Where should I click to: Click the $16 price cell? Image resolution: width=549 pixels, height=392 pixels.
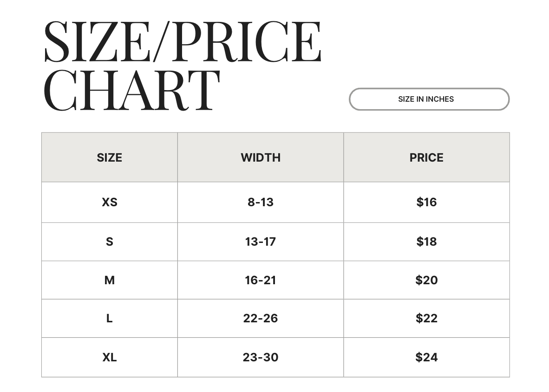click(426, 202)
